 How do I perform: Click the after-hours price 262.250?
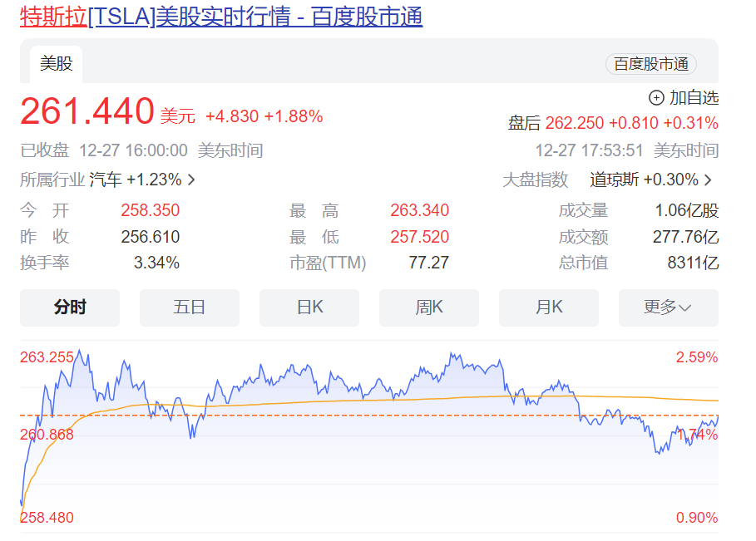point(575,122)
